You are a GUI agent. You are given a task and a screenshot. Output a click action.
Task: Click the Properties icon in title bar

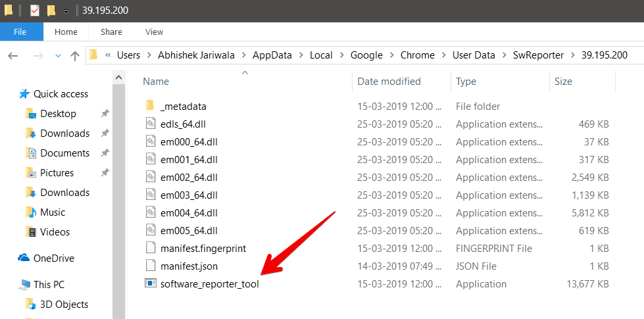pos(35,11)
